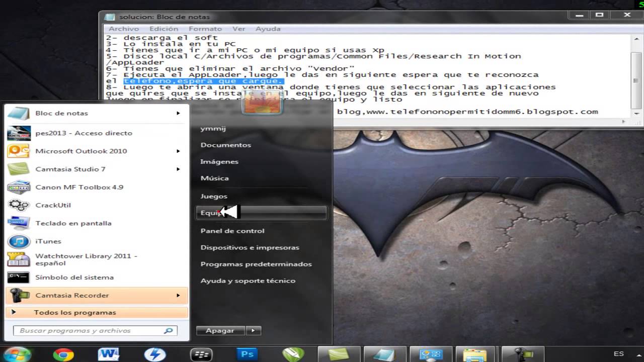Click line "2- descarga el soft"
The image size is (644, 362).
click(162, 37)
